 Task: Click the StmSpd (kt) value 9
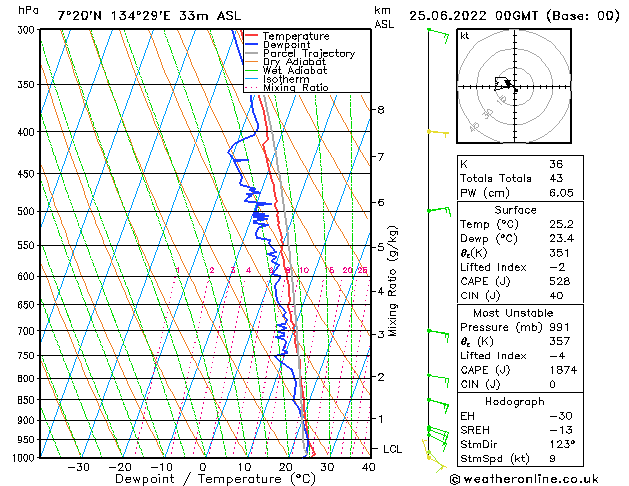tap(552, 459)
